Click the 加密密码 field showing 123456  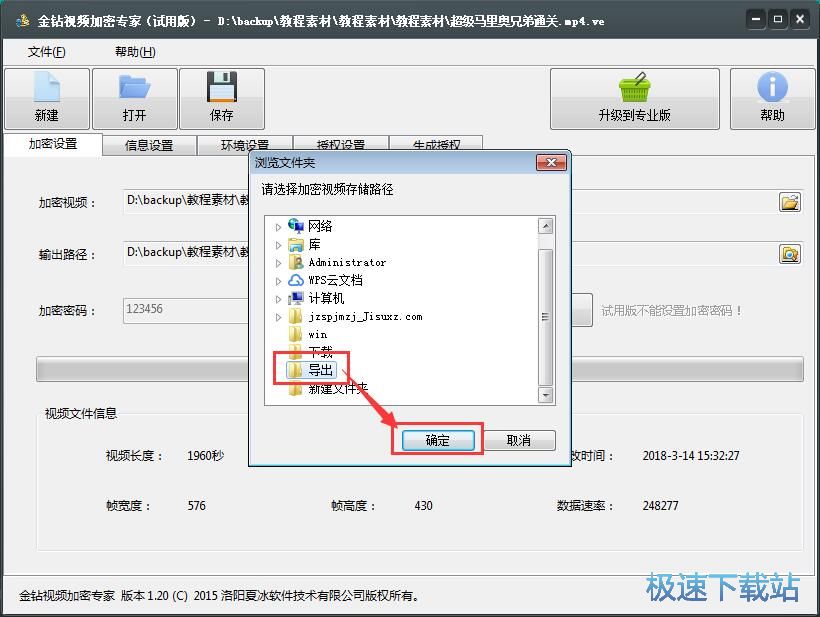coord(186,310)
